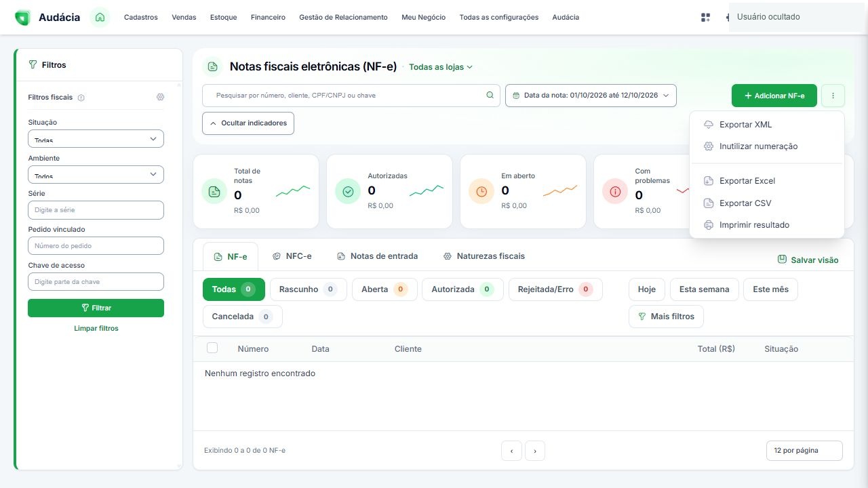Click the Em aberto clock icon
Image resolution: width=868 pixels, height=488 pixels.
(481, 192)
